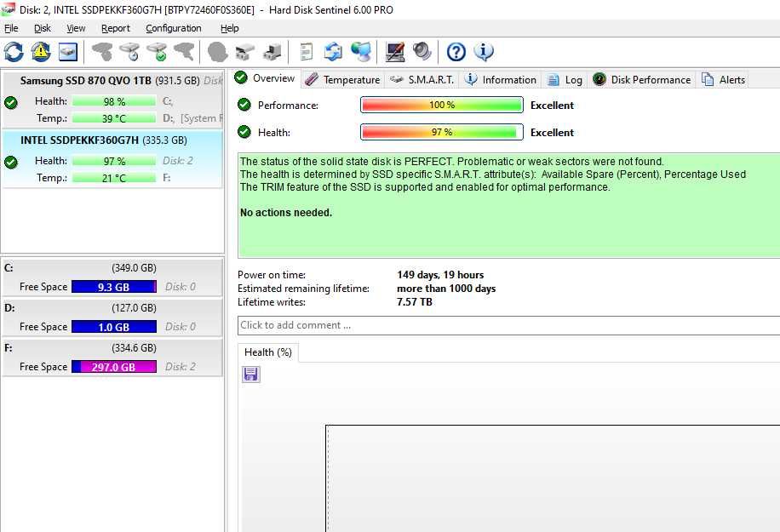The width and height of the screenshot is (780, 532).
Task: Click the speaker sound toolbar icon
Action: pos(422,52)
